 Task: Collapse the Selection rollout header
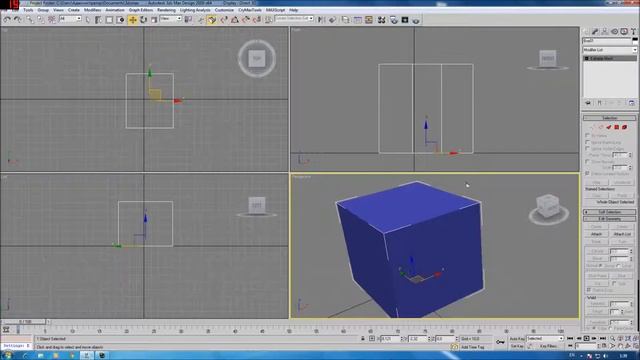pos(610,118)
